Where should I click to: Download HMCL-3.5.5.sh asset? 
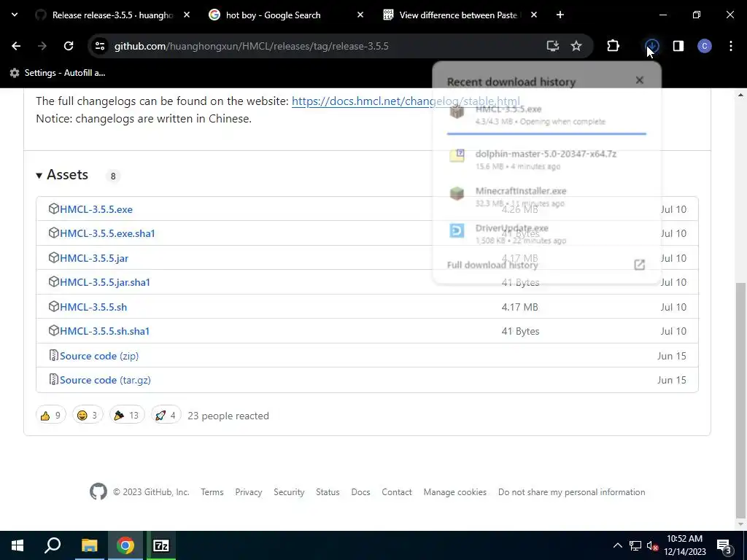tap(93, 307)
